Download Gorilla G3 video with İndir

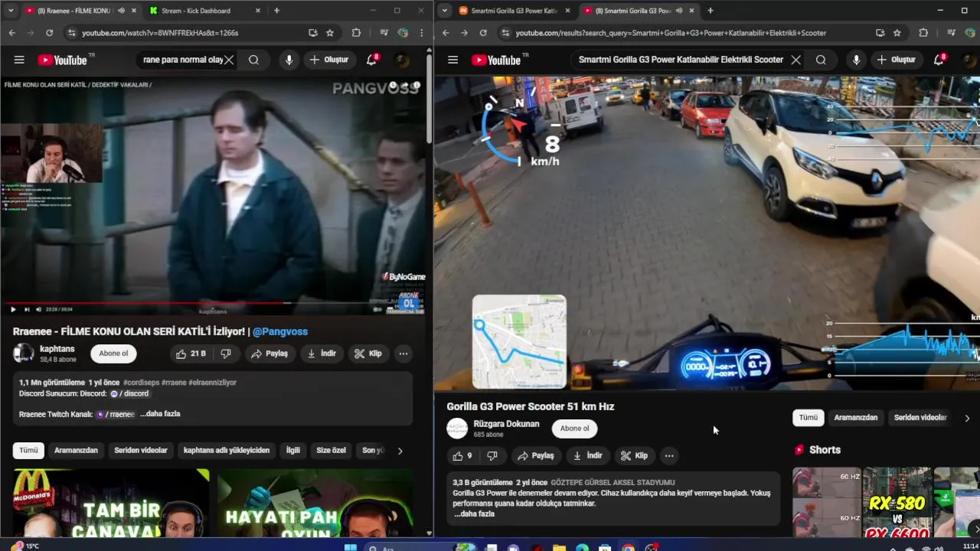pos(587,455)
